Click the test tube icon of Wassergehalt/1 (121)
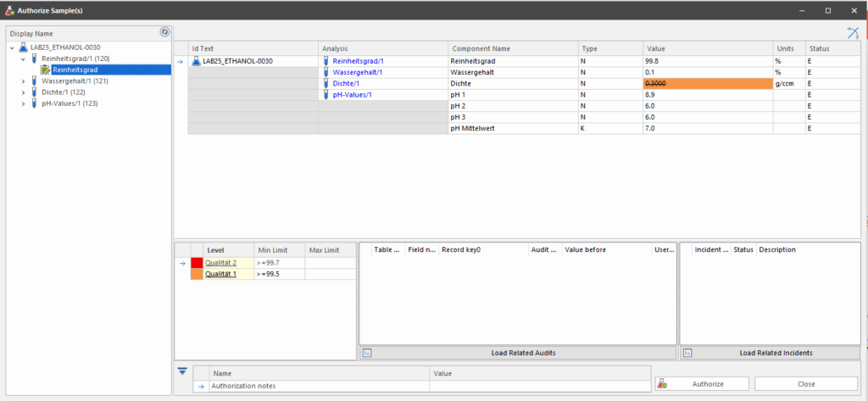This screenshot has width=868, height=402. [x=34, y=81]
